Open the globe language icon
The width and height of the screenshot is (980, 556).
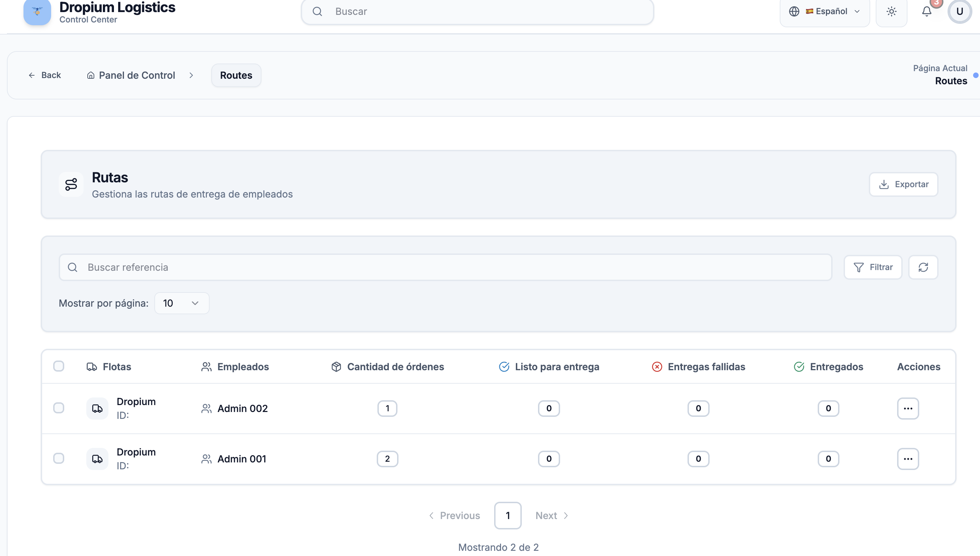pos(794,11)
